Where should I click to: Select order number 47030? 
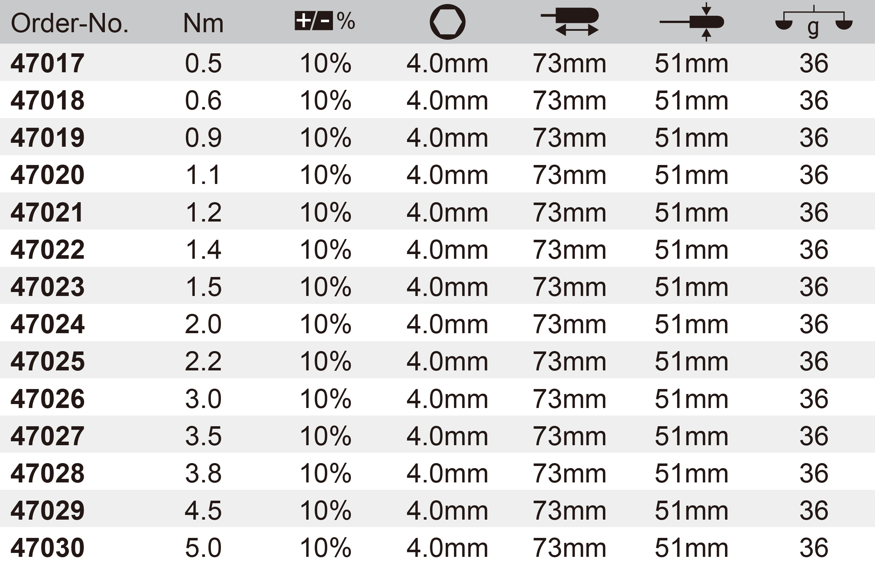(x=48, y=548)
